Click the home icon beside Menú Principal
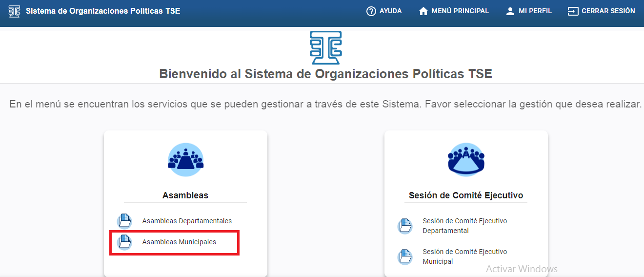644x277 pixels. [423, 11]
